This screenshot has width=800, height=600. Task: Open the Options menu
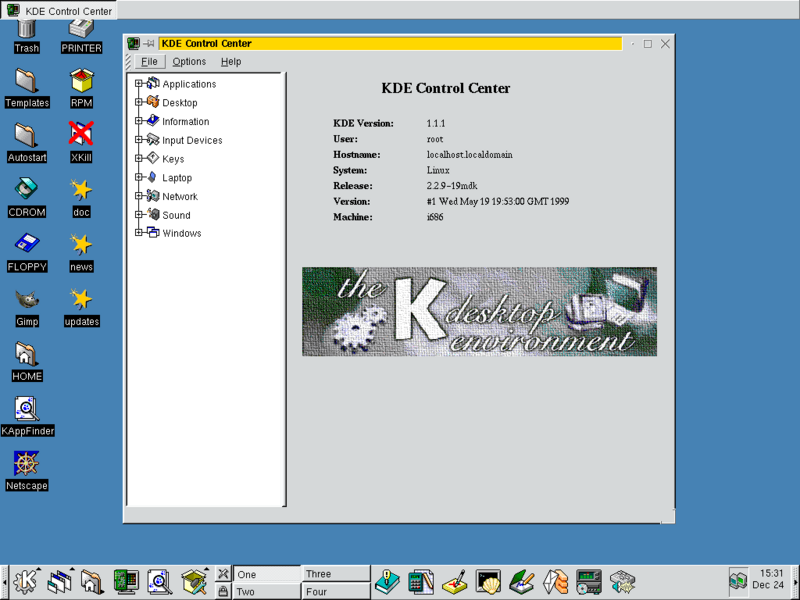(x=189, y=61)
